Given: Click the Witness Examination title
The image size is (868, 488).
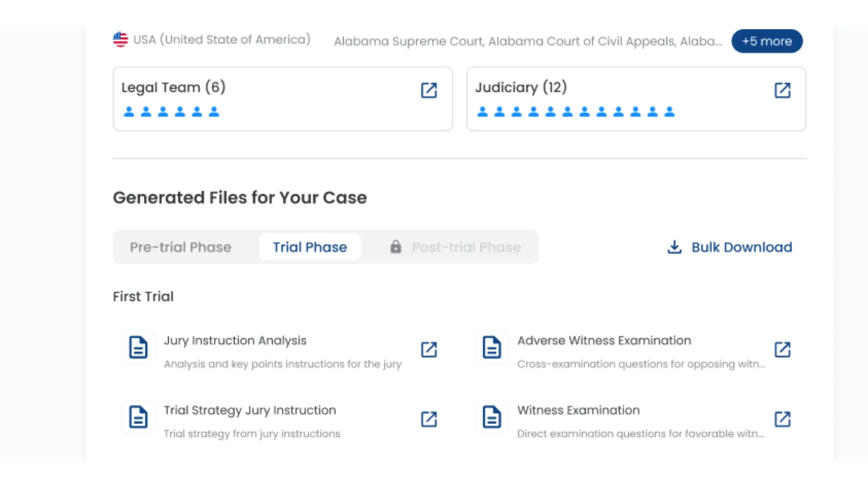Looking at the screenshot, I should pyautogui.click(x=579, y=410).
